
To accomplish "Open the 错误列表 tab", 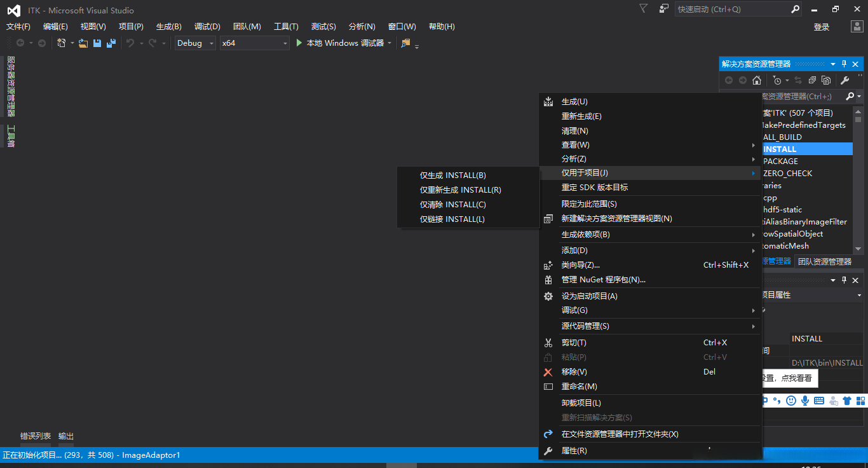I will coord(36,436).
